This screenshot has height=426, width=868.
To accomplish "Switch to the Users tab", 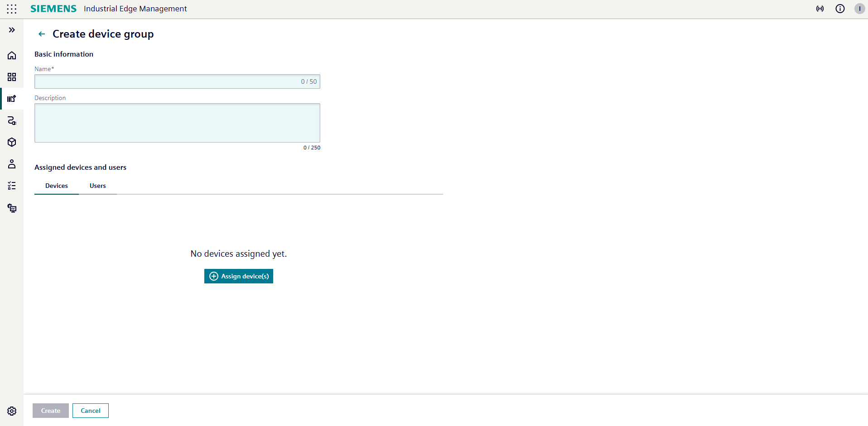I will click(x=97, y=186).
